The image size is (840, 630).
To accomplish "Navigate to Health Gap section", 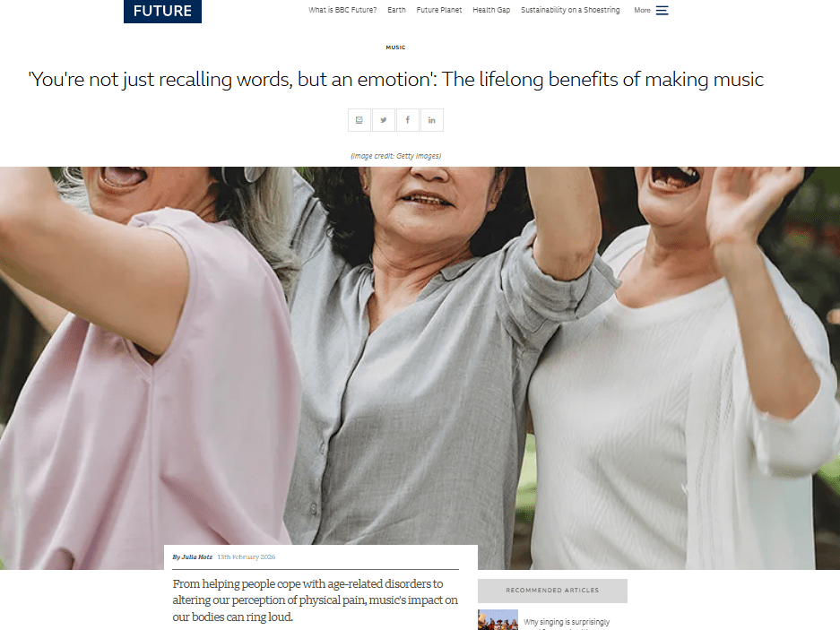I will point(491,10).
